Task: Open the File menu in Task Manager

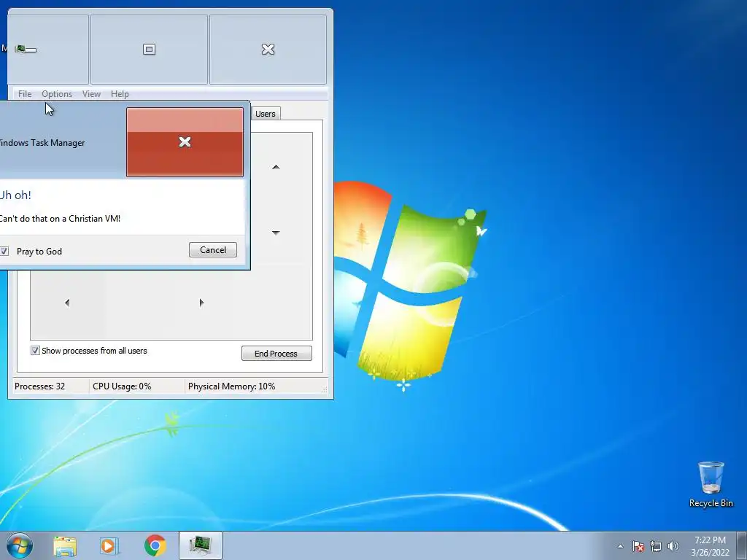Action: 25,94
